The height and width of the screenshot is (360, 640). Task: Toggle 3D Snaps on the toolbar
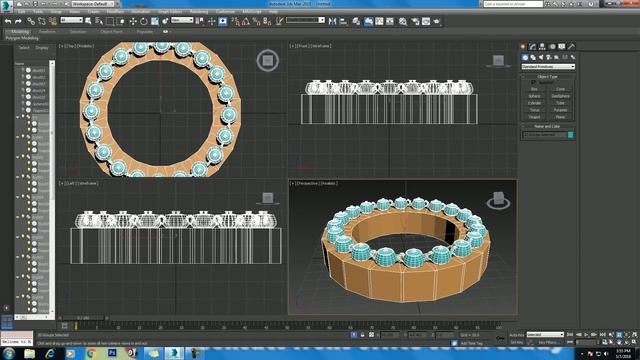click(235, 21)
